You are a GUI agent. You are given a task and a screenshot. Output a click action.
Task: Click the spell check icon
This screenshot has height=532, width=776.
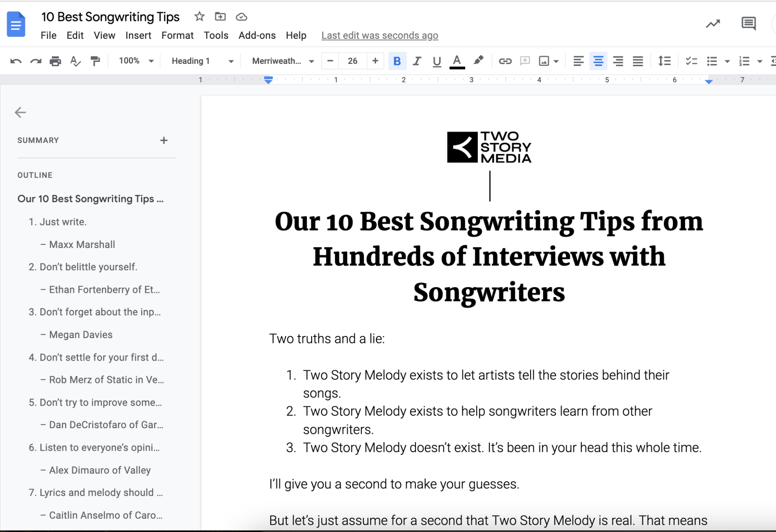(75, 61)
